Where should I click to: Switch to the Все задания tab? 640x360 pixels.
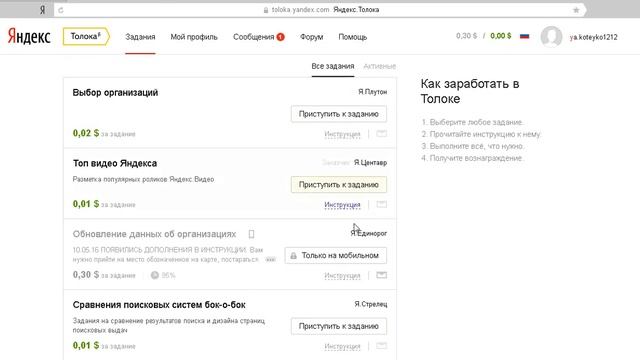point(333,66)
